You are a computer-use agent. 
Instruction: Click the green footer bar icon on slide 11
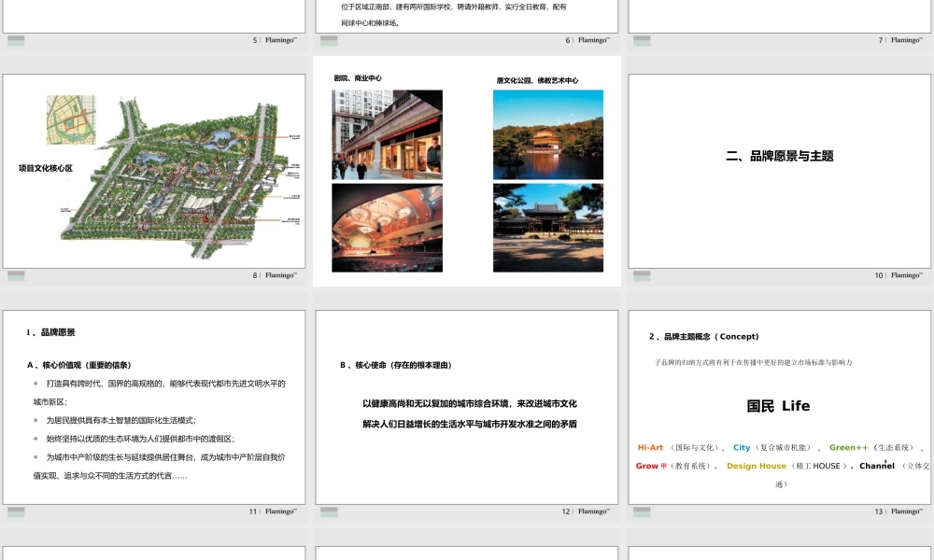[17, 511]
